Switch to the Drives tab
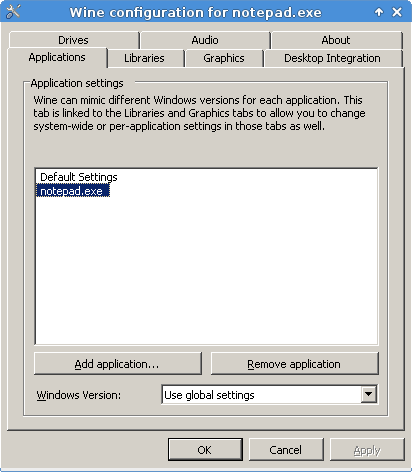 click(x=73, y=40)
